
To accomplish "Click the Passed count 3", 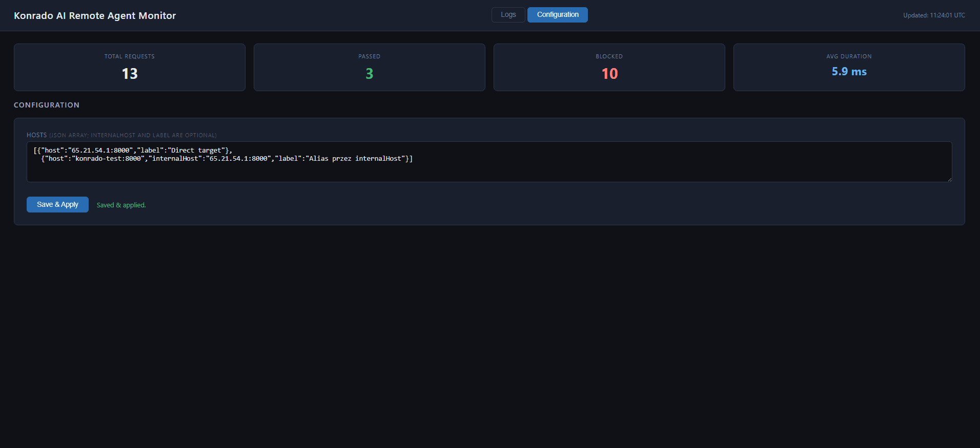I will point(369,74).
